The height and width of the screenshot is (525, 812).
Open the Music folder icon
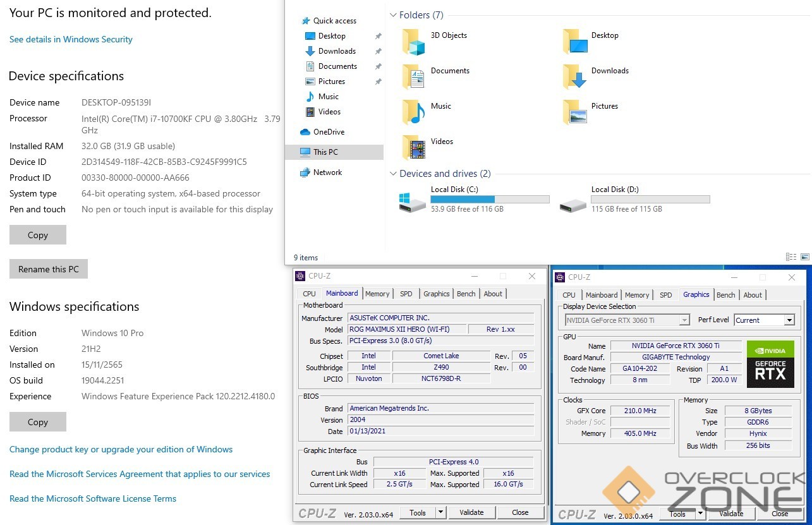pyautogui.click(x=414, y=112)
